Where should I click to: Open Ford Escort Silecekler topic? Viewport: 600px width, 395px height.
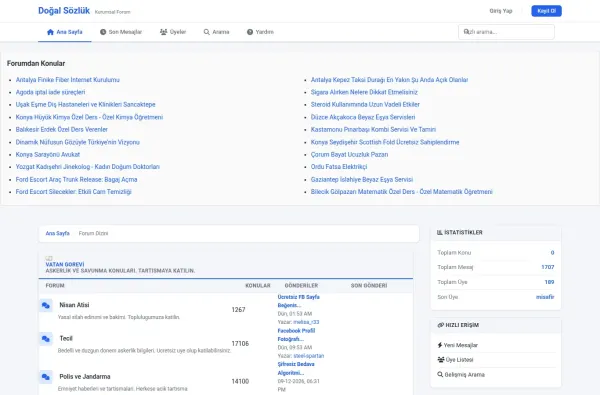coord(73,192)
